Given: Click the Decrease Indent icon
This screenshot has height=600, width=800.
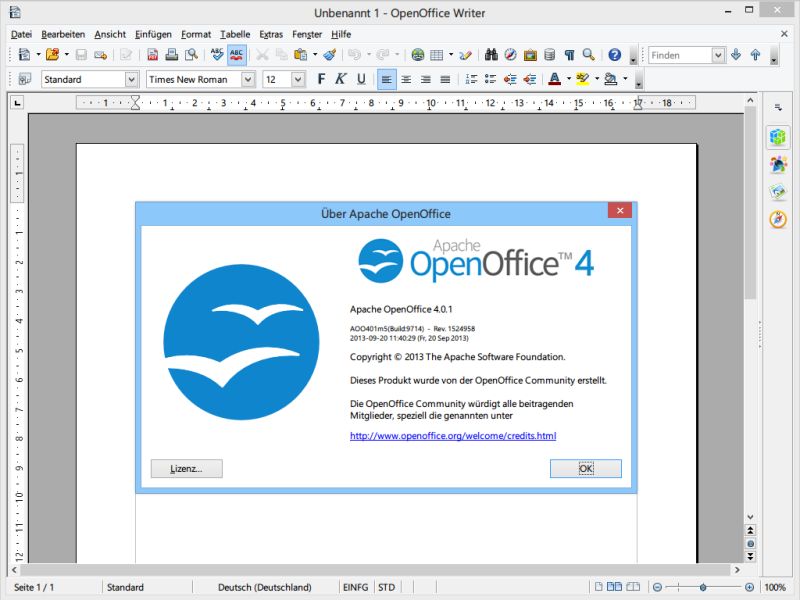Looking at the screenshot, I should 510,79.
